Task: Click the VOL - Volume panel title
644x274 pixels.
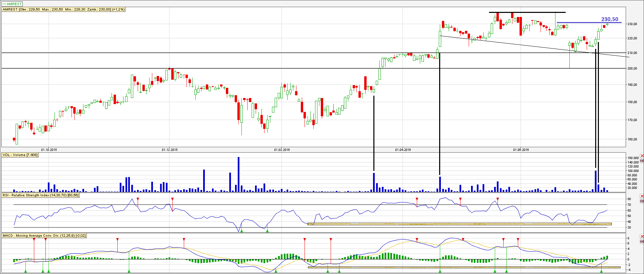Action: [20, 155]
